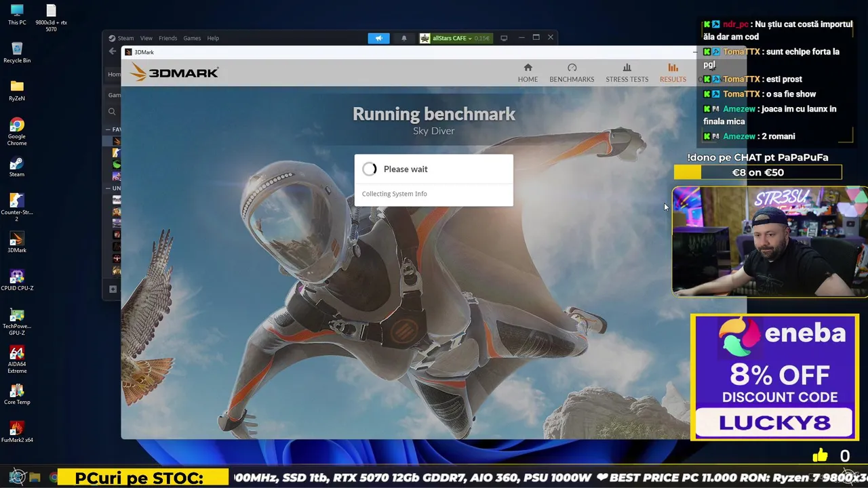Open the Help menu in Steam
Viewport: 868px width, 488px height.
point(213,38)
